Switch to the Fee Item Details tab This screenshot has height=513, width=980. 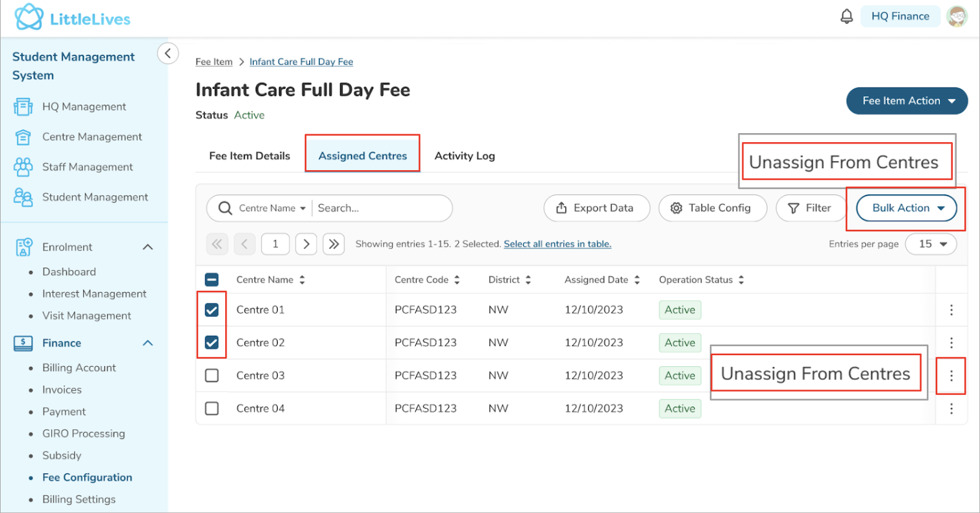pyautogui.click(x=249, y=156)
